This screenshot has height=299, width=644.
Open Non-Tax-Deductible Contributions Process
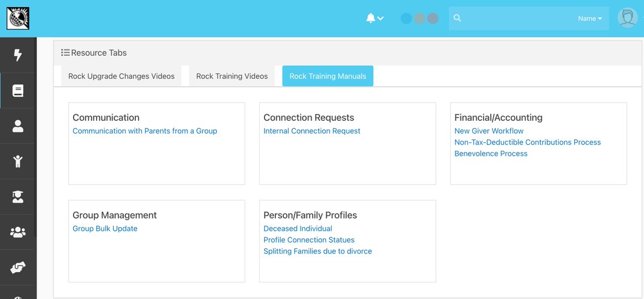[x=528, y=142]
